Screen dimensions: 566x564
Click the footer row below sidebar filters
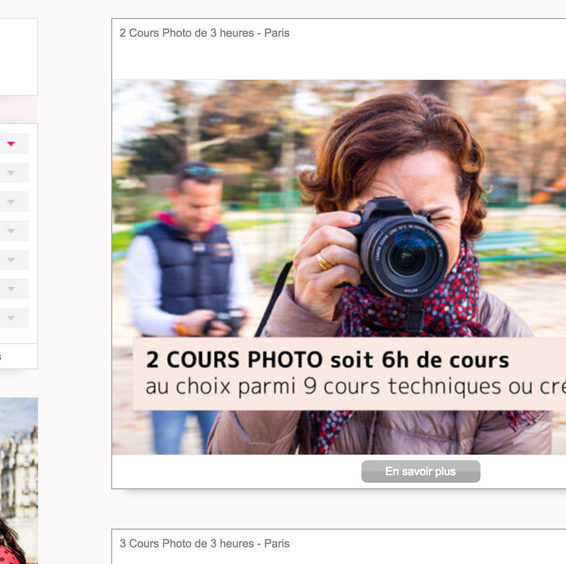coord(18,356)
